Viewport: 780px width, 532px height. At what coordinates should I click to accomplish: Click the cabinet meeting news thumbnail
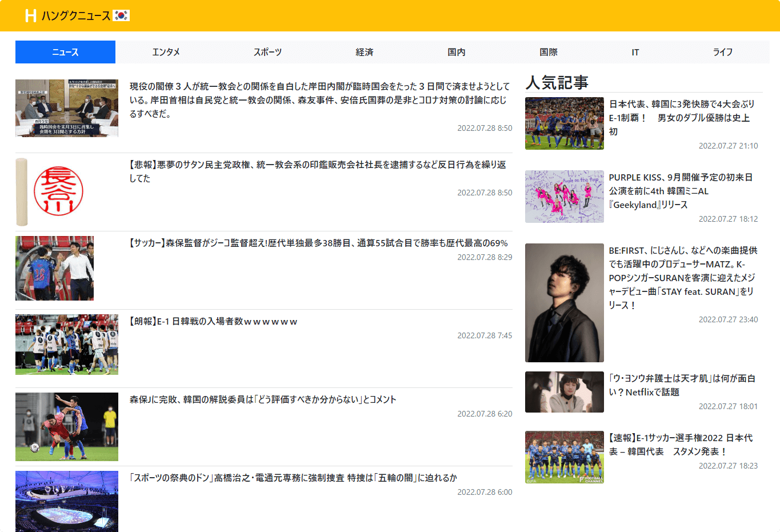(67, 108)
